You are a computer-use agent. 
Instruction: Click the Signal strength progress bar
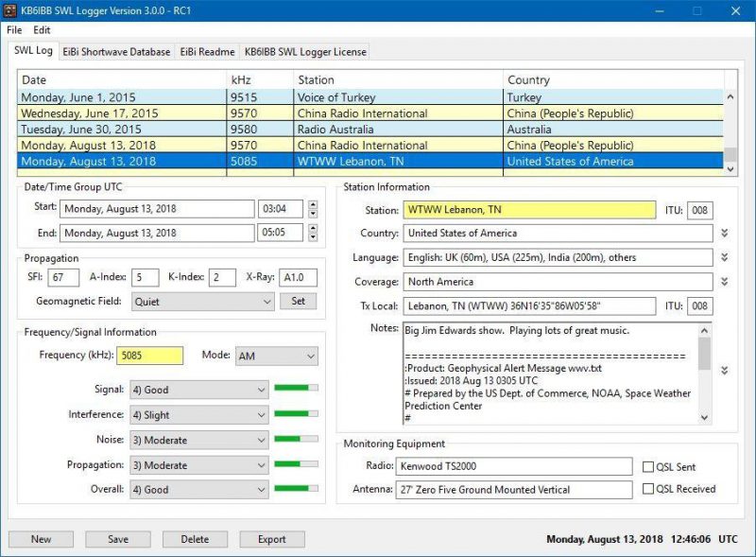click(x=296, y=388)
